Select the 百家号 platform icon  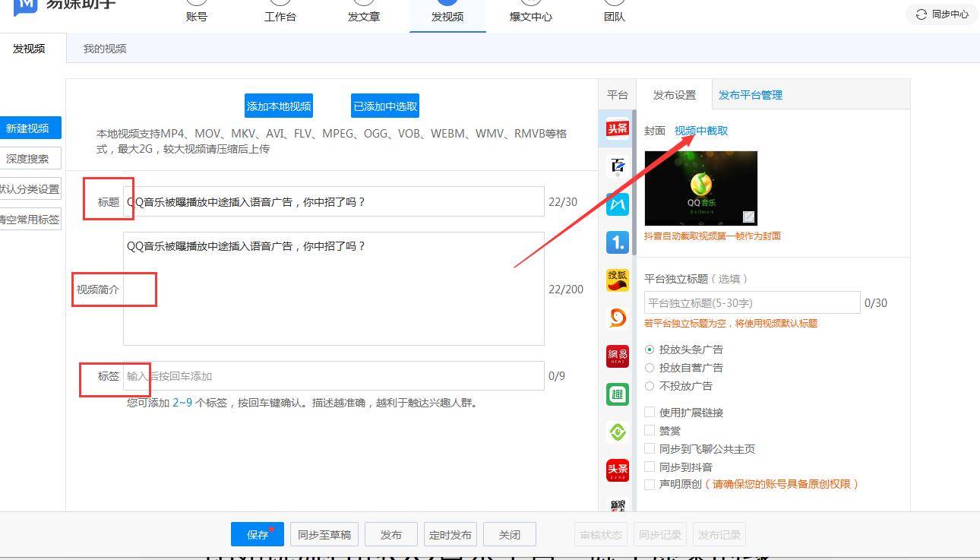tap(618, 166)
